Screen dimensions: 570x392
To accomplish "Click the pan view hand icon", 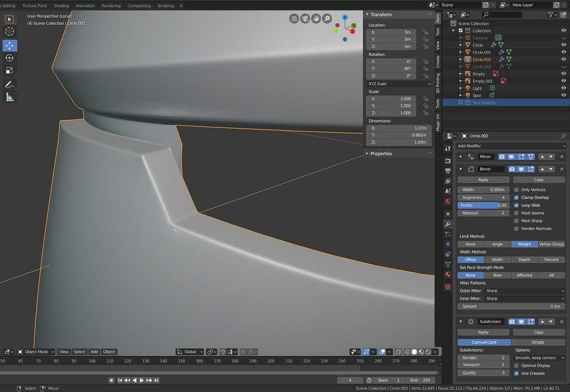I will tap(316, 18).
